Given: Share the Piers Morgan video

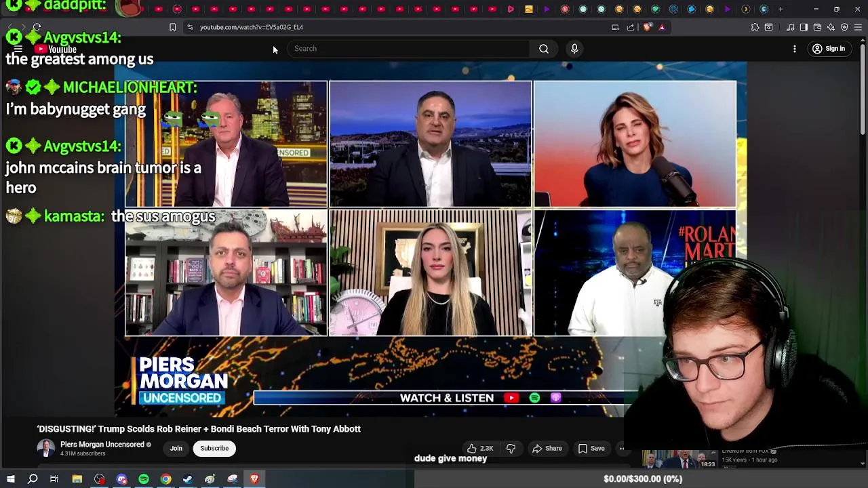Looking at the screenshot, I should coord(547,448).
